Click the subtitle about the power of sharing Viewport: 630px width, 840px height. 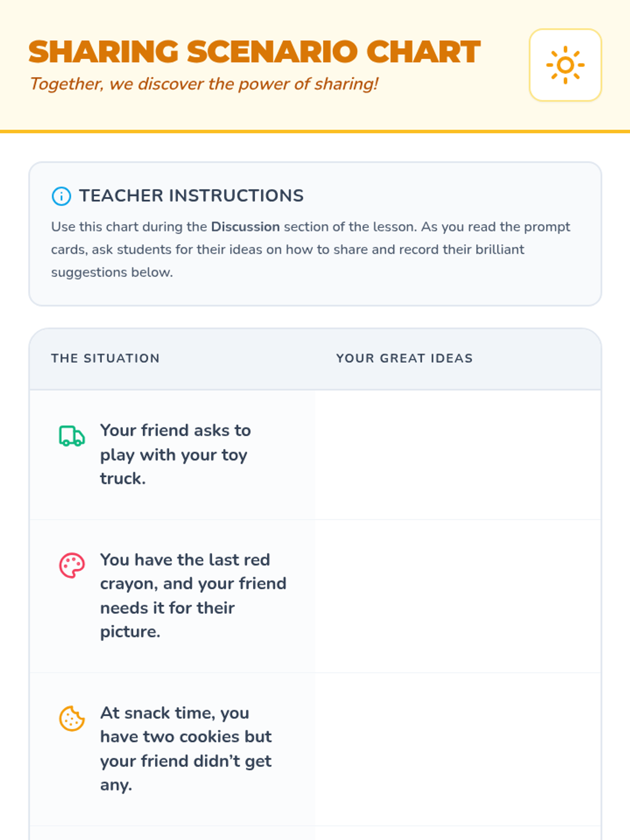click(x=204, y=84)
